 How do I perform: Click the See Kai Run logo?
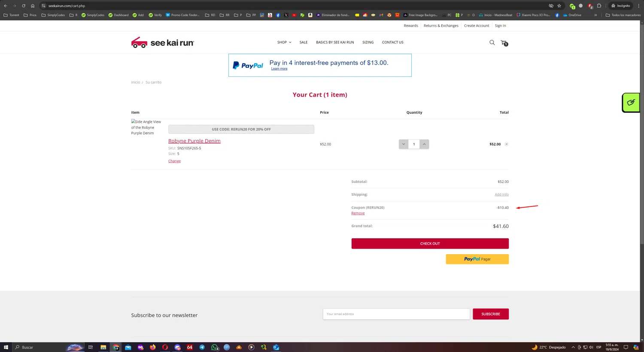pos(163,42)
